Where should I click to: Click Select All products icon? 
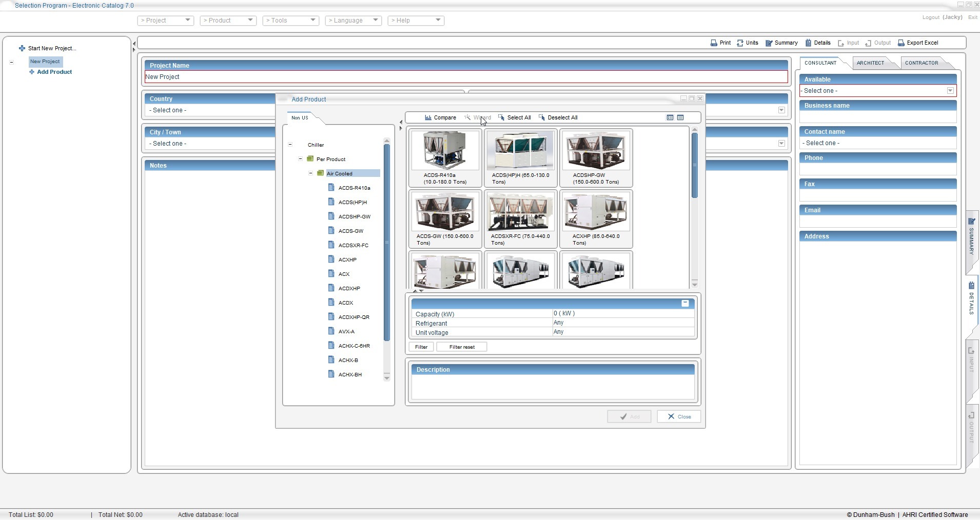501,117
